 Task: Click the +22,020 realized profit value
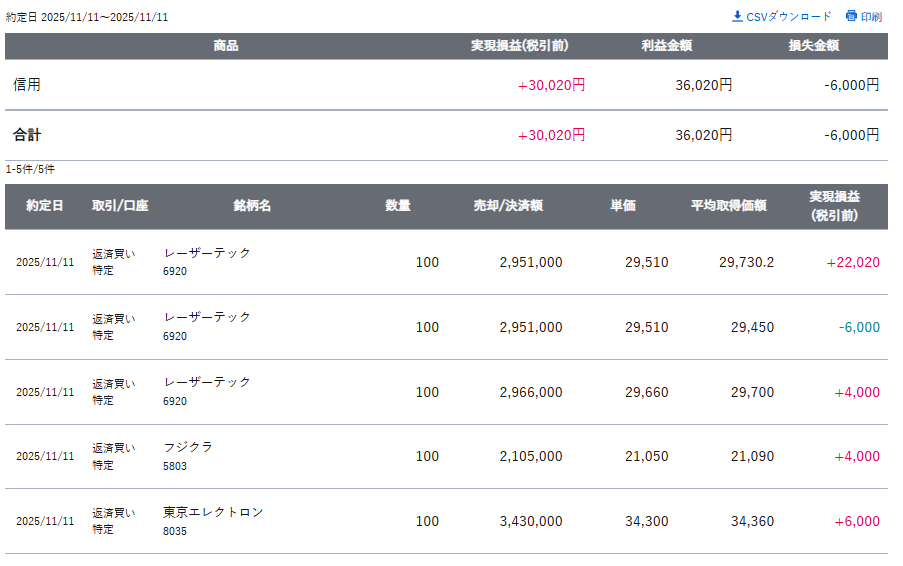853,263
